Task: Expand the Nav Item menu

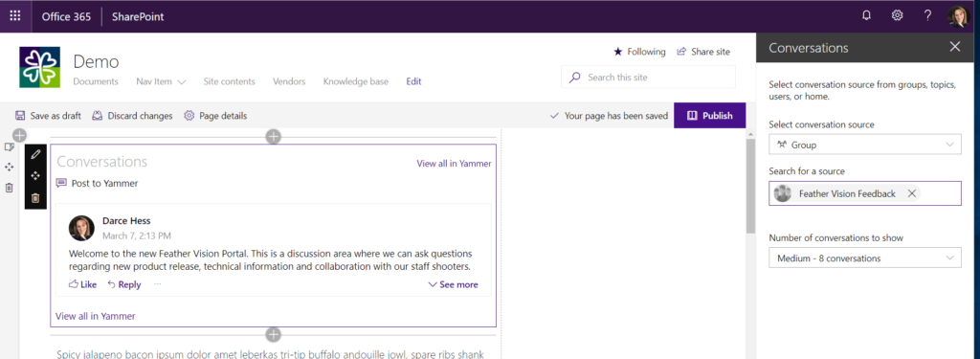Action: point(161,81)
